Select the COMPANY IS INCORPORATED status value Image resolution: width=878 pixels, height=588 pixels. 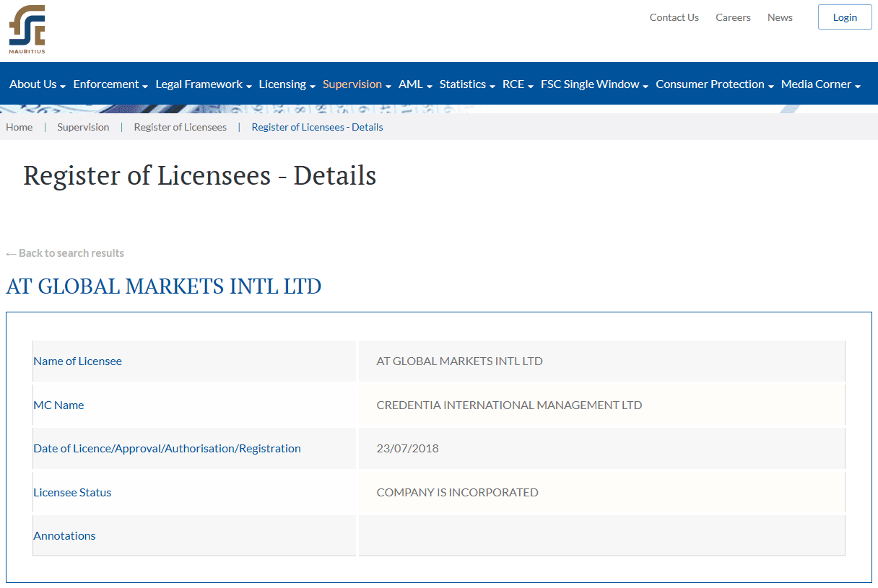point(457,492)
